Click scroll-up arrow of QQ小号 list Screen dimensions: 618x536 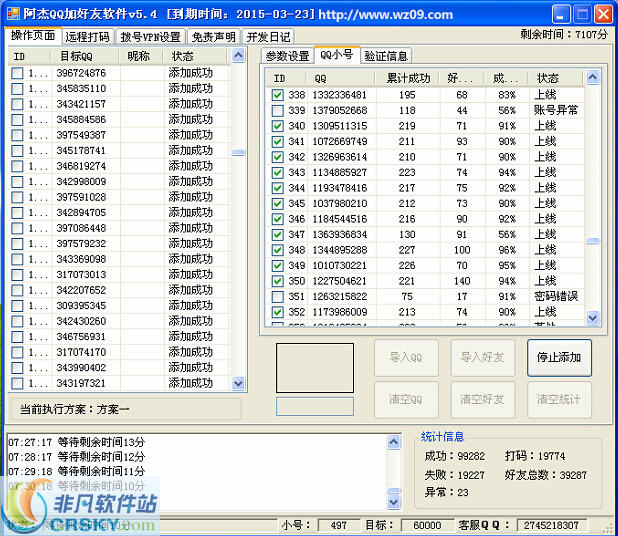coord(593,77)
